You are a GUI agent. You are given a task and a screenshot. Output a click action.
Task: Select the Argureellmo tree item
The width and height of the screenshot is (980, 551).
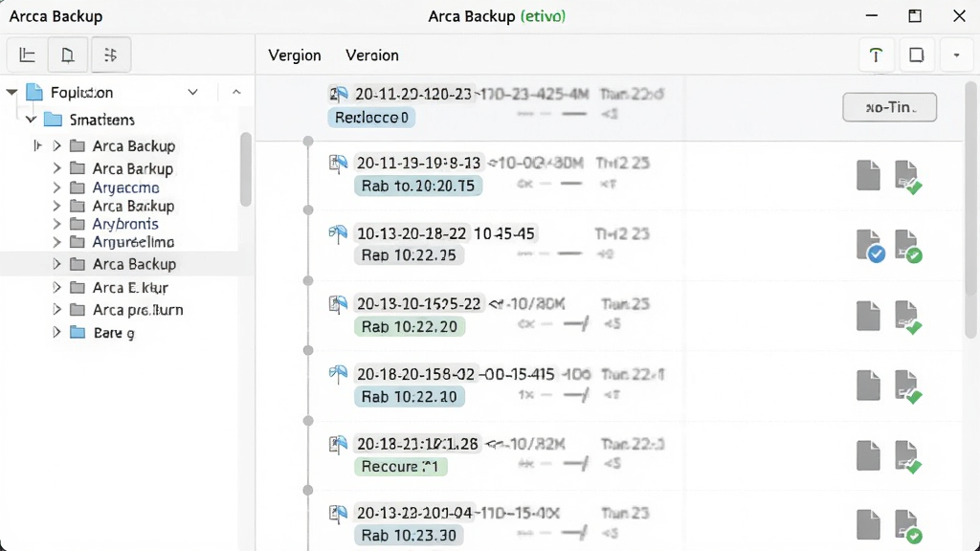click(133, 242)
